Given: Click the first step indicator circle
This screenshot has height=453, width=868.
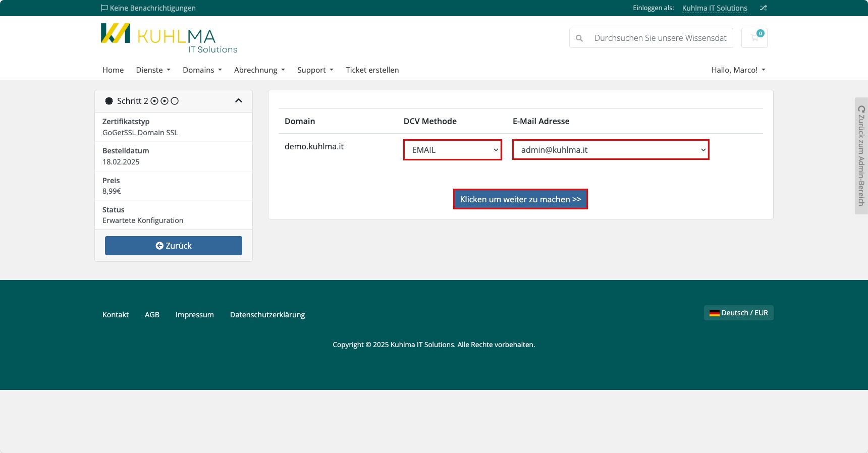Looking at the screenshot, I should [x=154, y=101].
